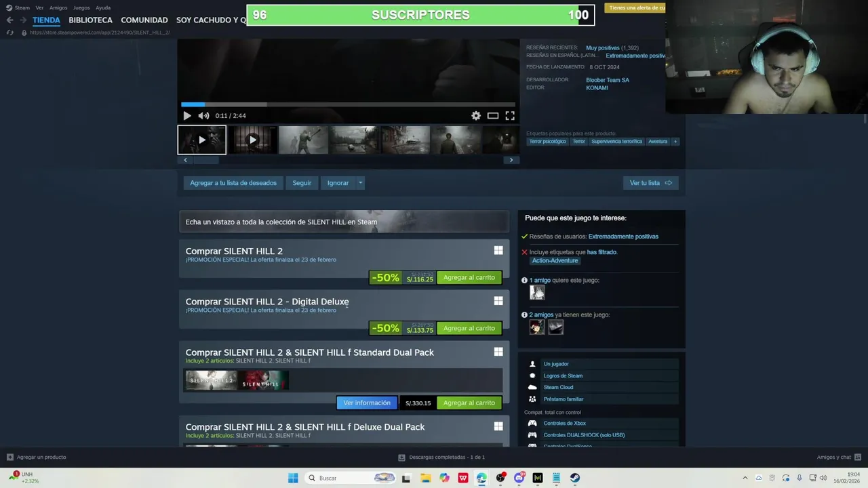Open the Préstamo familiar feature
The height and width of the screenshot is (488, 868).
[602, 399]
